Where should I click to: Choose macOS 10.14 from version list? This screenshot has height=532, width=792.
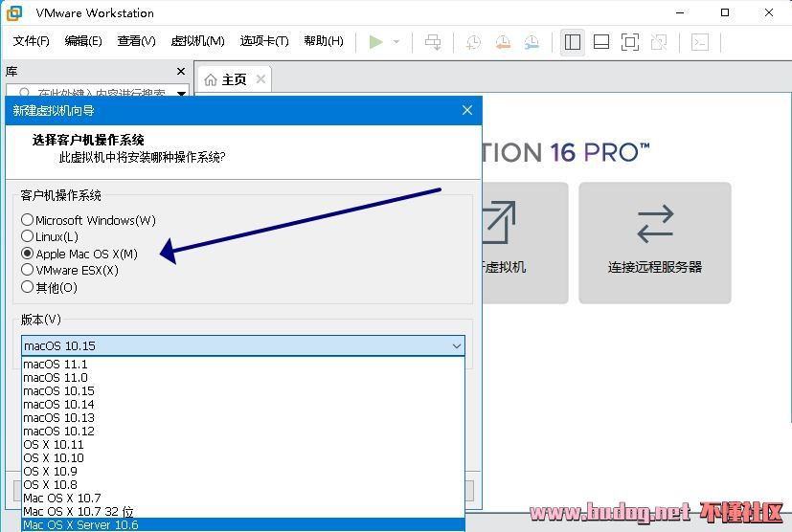(x=243, y=405)
